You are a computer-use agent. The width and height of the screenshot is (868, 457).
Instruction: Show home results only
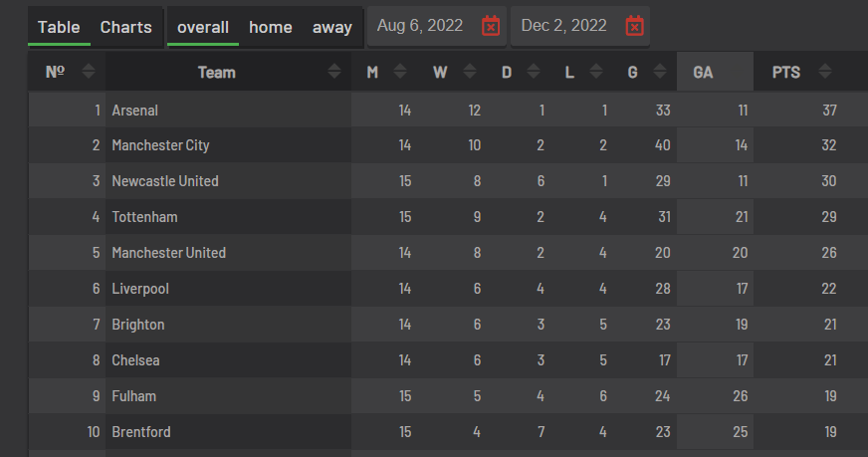[271, 27]
